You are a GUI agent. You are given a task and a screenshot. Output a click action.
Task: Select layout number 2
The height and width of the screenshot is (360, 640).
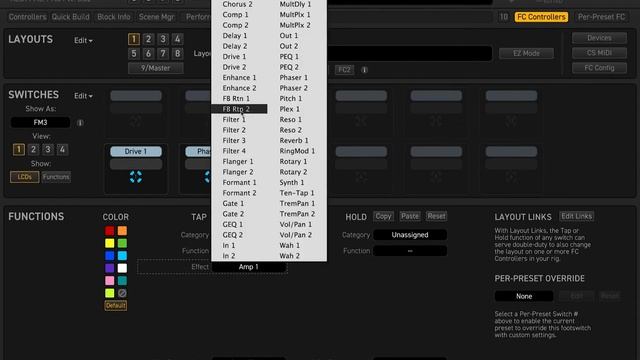coord(148,39)
